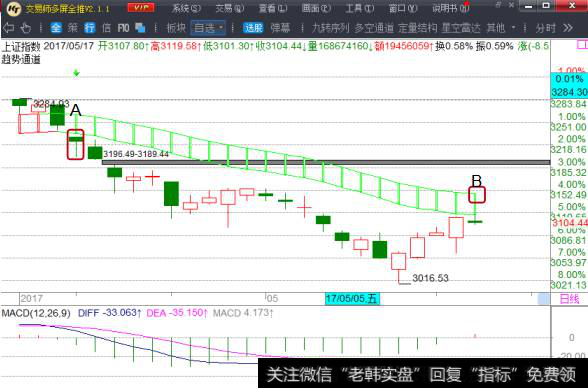Click the green down-arrow marker above candles
This screenshot has width=588, height=388.
coord(76,73)
